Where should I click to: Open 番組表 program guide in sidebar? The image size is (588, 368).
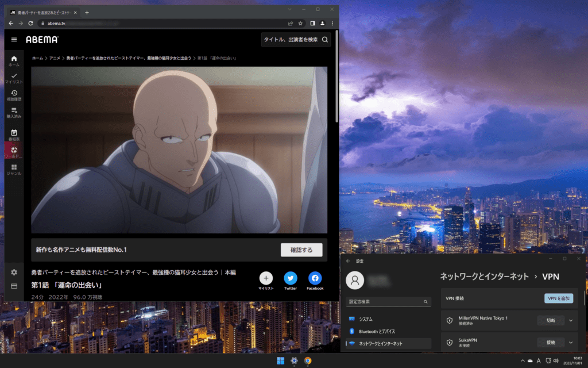click(x=14, y=135)
